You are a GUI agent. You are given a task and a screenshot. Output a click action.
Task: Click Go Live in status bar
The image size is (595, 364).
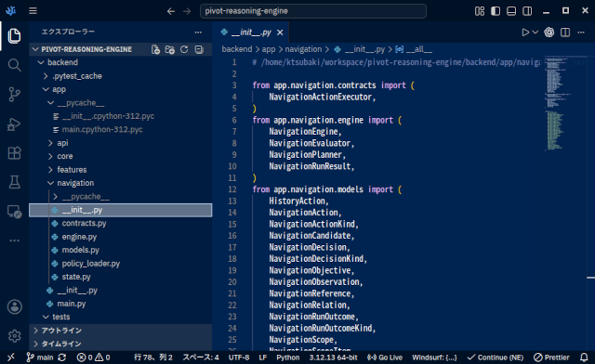pyautogui.click(x=385, y=357)
